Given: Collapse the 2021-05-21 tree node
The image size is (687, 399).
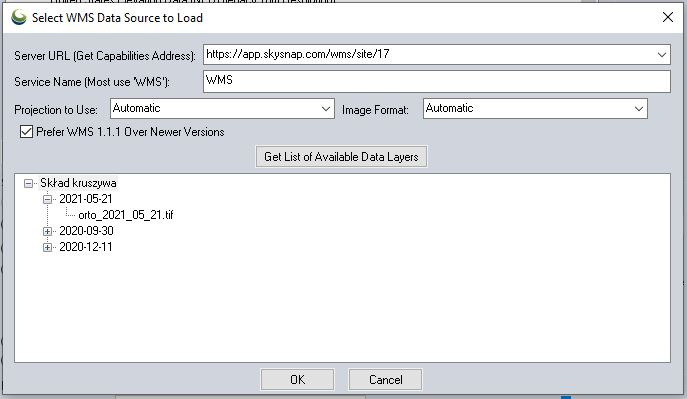Looking at the screenshot, I should click(48, 199).
